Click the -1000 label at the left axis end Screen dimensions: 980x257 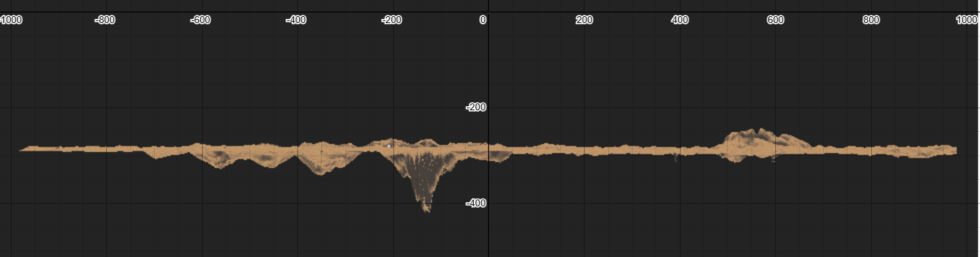pos(11,20)
